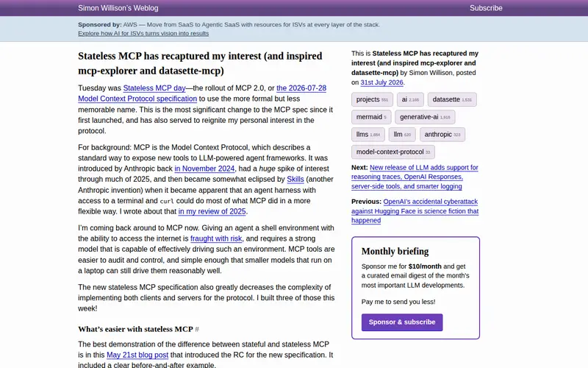
Task: Select the 'mermaid' tag
Action: (x=371, y=117)
